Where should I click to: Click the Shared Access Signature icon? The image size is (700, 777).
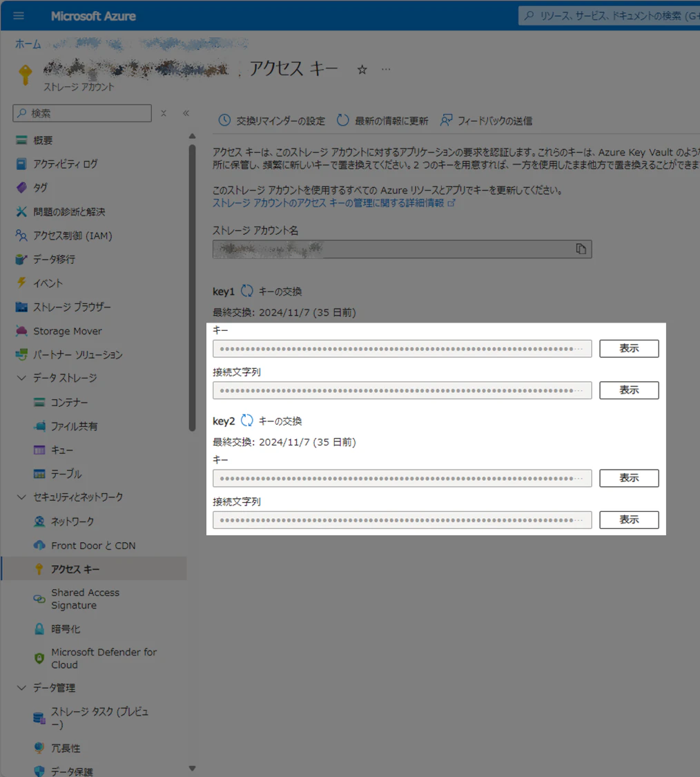pos(39,599)
